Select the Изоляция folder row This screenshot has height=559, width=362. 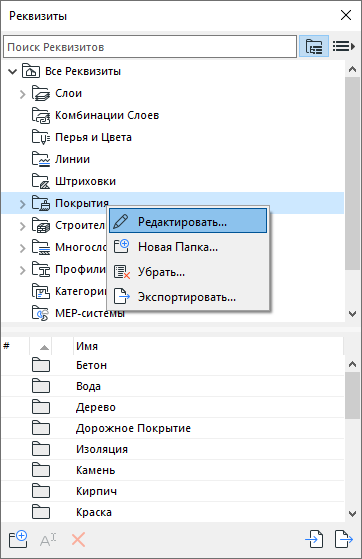(173, 449)
